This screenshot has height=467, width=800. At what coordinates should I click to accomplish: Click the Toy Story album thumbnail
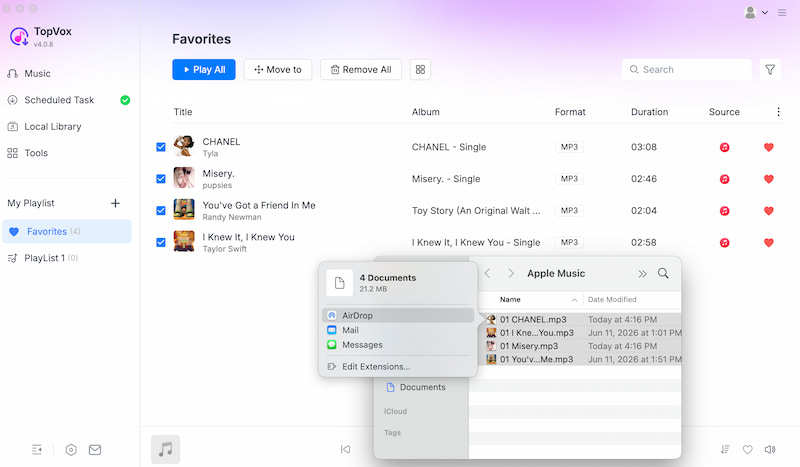point(184,209)
